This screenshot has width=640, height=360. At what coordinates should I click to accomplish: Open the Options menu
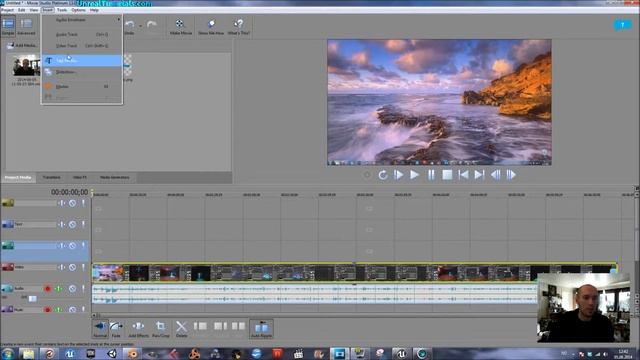[78, 10]
